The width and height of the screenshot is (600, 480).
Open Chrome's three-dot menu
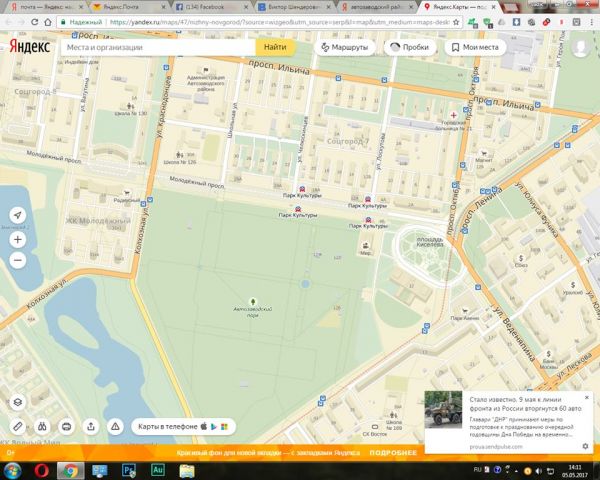click(592, 22)
